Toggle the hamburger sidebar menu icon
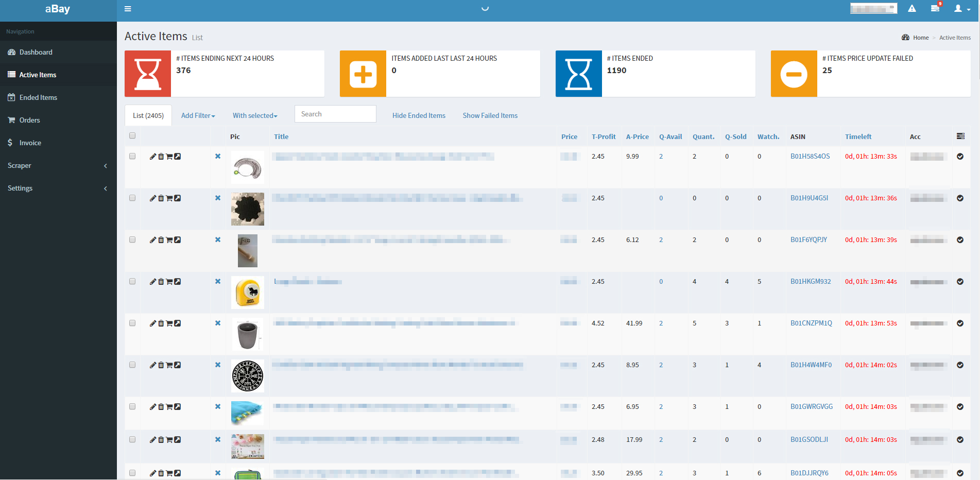The image size is (980, 480). point(128,9)
